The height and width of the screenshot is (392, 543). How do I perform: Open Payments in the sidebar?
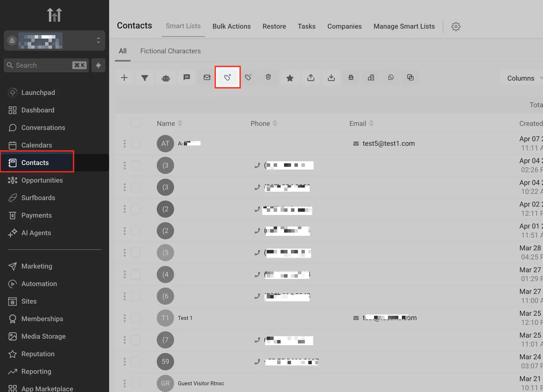36,216
